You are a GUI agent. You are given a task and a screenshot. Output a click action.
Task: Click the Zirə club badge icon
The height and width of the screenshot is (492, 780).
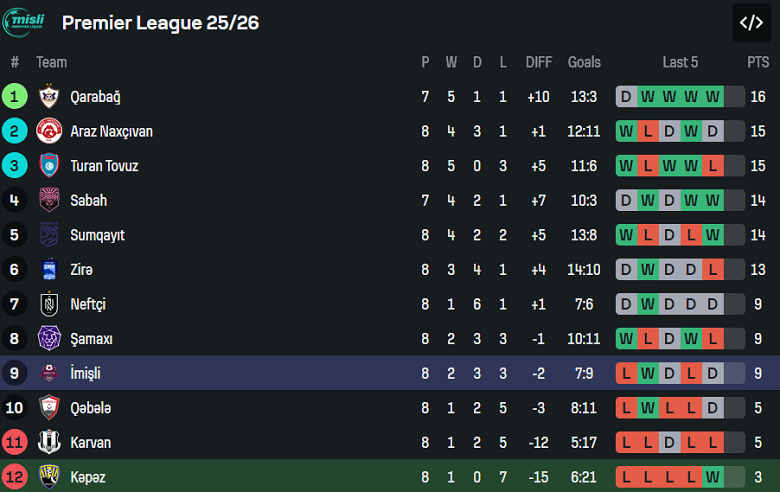(x=49, y=269)
